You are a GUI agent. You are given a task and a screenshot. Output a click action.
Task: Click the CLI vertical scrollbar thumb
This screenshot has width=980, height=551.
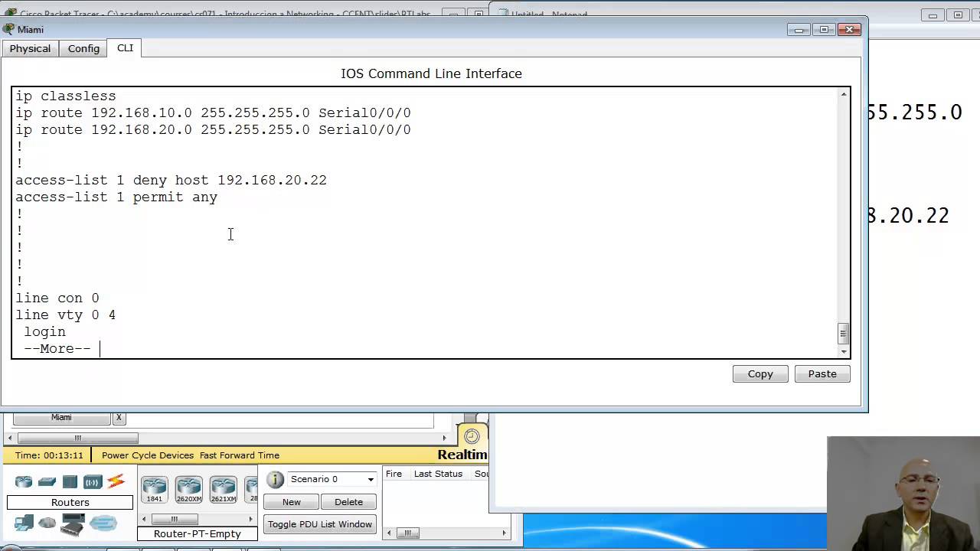point(844,333)
